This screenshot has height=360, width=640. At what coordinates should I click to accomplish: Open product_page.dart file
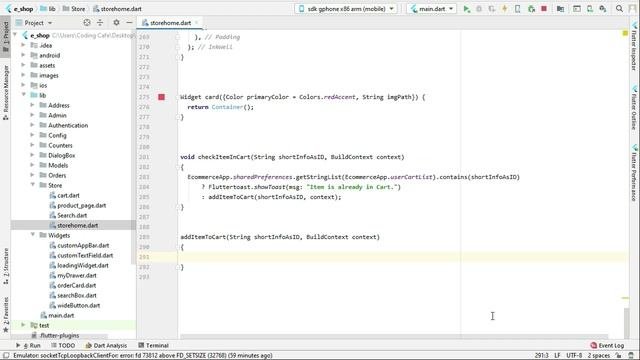pos(81,205)
